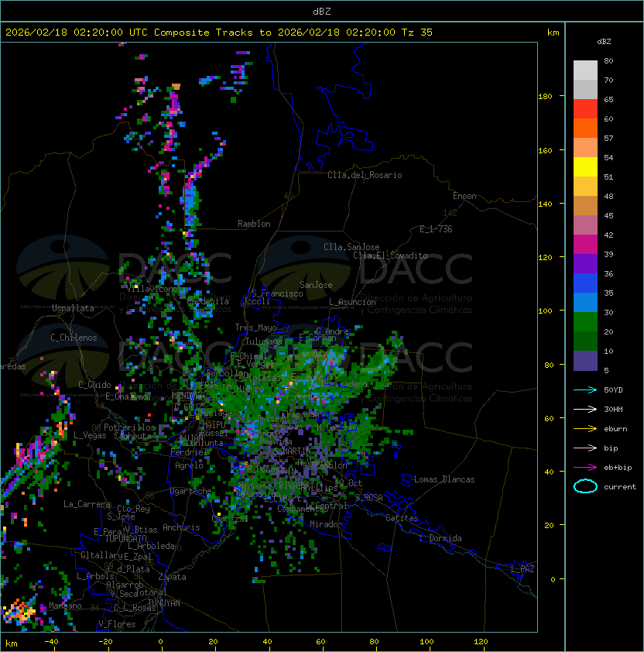
Task: Click the 'eb+bip' legend label
Action: 618,468
